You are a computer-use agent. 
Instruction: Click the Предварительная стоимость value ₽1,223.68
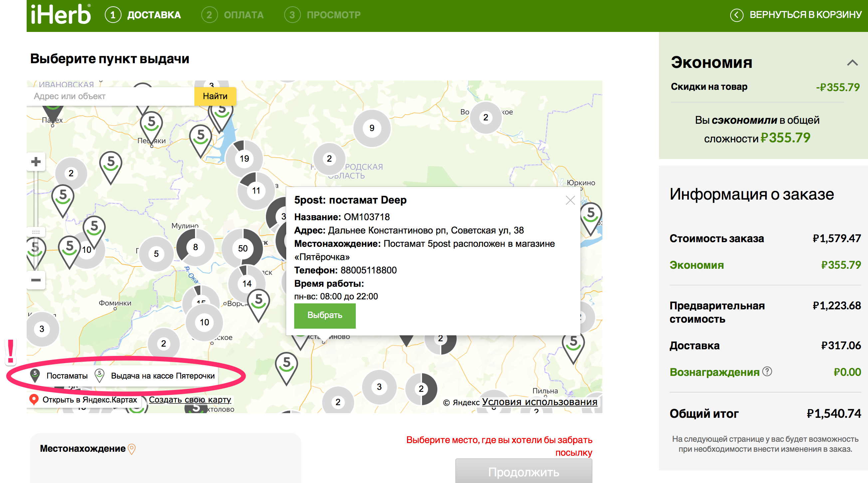click(x=837, y=305)
